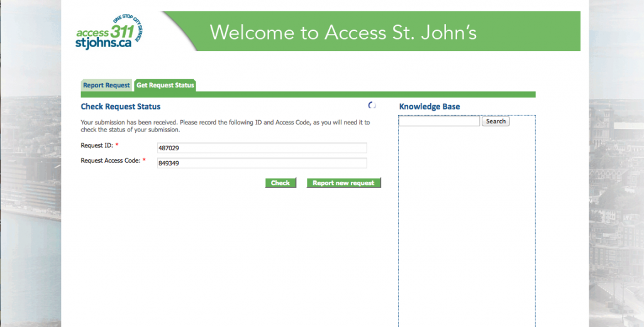Select the Get Request Status tab
Screen dimensions: 644x327
165,86
